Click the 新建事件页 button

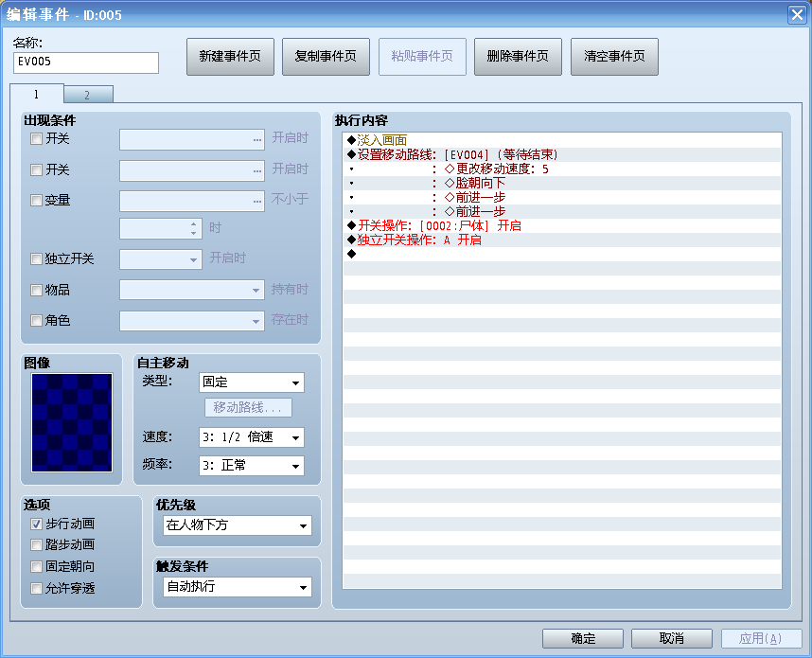coord(230,57)
